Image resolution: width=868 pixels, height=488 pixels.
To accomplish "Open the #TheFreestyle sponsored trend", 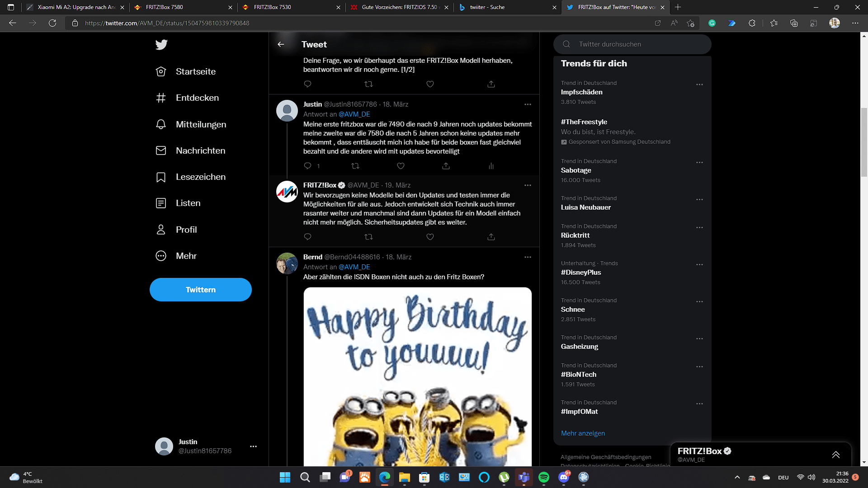I will pos(584,122).
